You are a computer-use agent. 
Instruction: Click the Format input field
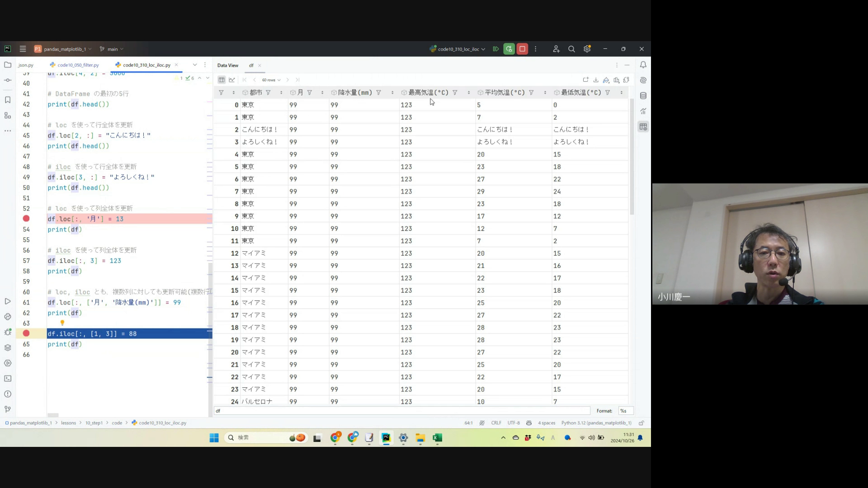tap(626, 411)
